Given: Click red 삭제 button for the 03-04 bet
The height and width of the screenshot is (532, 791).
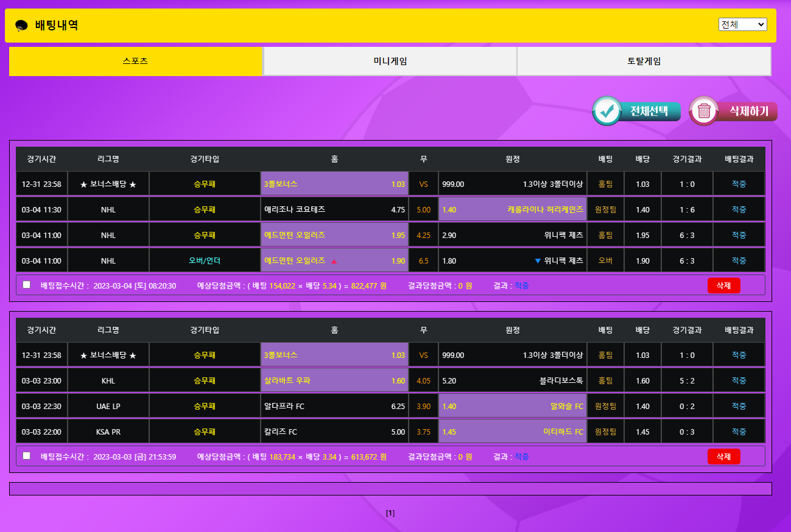Looking at the screenshot, I should click(x=723, y=285).
